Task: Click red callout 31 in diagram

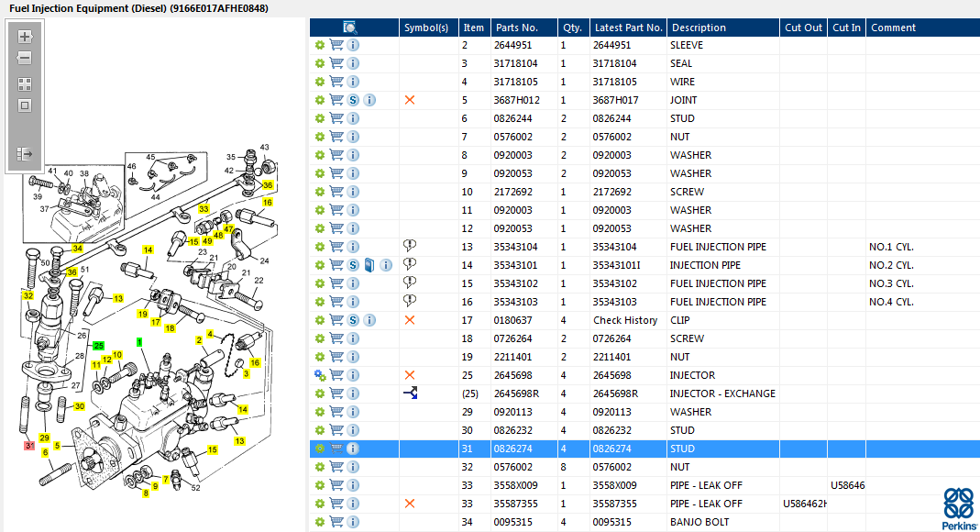Action: coord(29,446)
